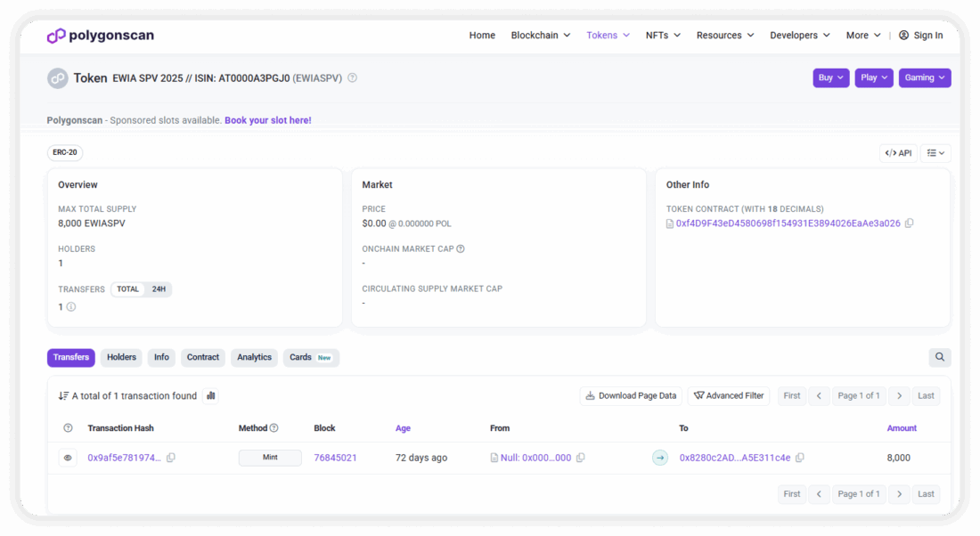Switch to the Holders tab
Screen dimensions: 980x536
tap(121, 357)
